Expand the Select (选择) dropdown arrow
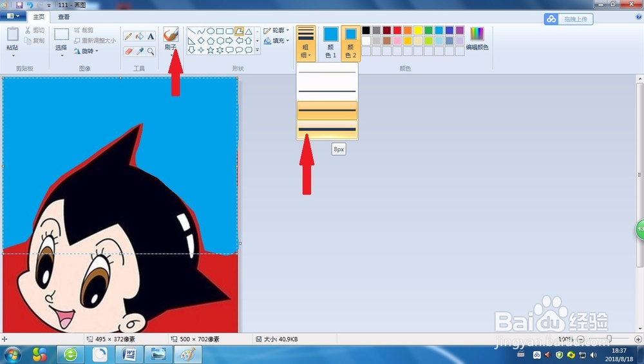The width and height of the screenshot is (644, 364). pyautogui.click(x=62, y=55)
